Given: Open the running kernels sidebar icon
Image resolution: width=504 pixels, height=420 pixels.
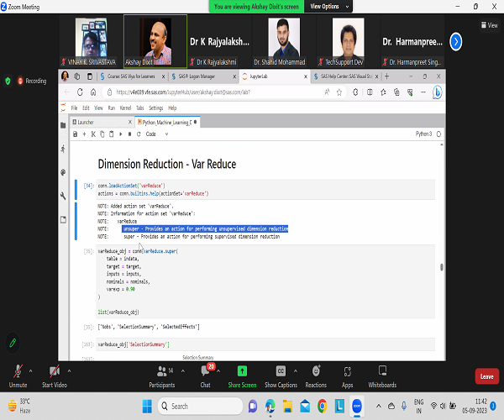Looking at the screenshot, I should click(x=63, y=149).
